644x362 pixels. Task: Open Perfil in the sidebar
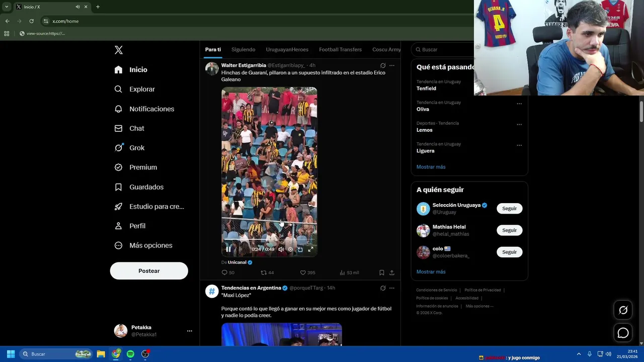click(130, 226)
